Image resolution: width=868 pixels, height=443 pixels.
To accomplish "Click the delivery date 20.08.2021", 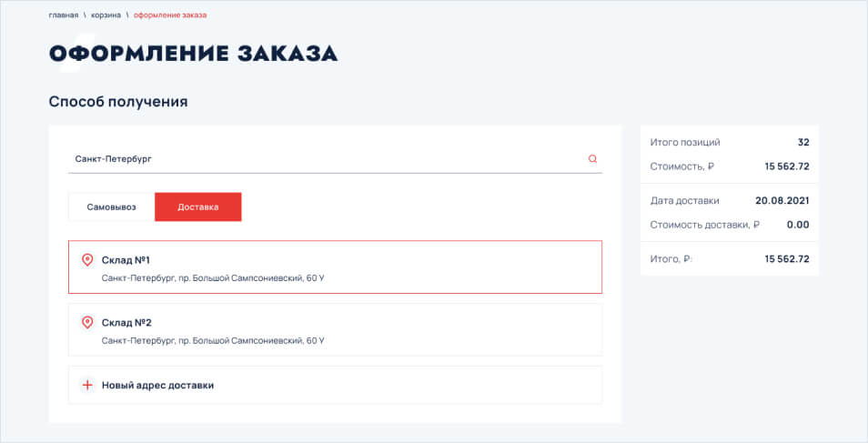I will tap(782, 201).
